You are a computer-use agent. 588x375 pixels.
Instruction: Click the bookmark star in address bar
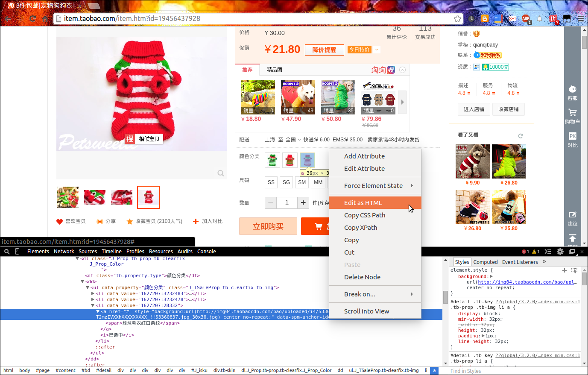pyautogui.click(x=457, y=18)
